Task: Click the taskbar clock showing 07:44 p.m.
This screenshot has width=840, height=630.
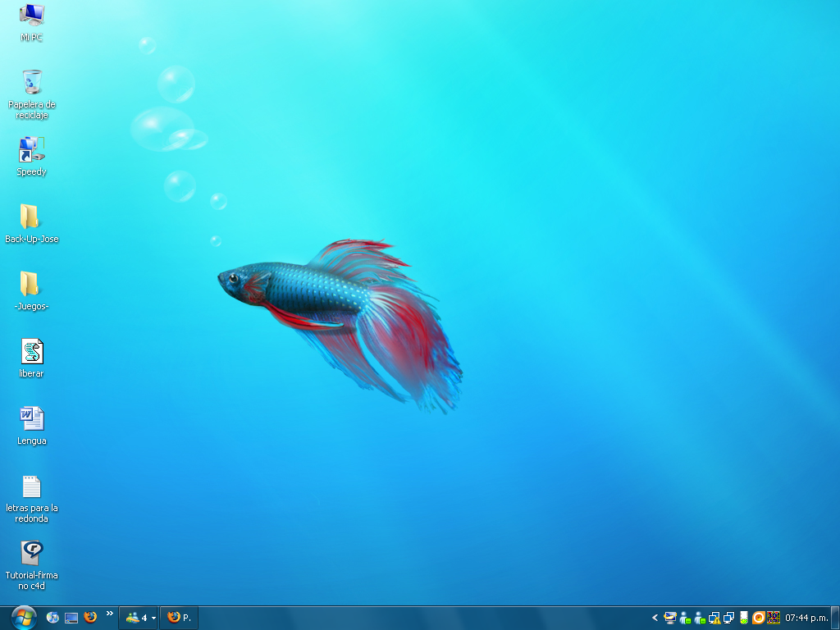Action: click(806, 618)
